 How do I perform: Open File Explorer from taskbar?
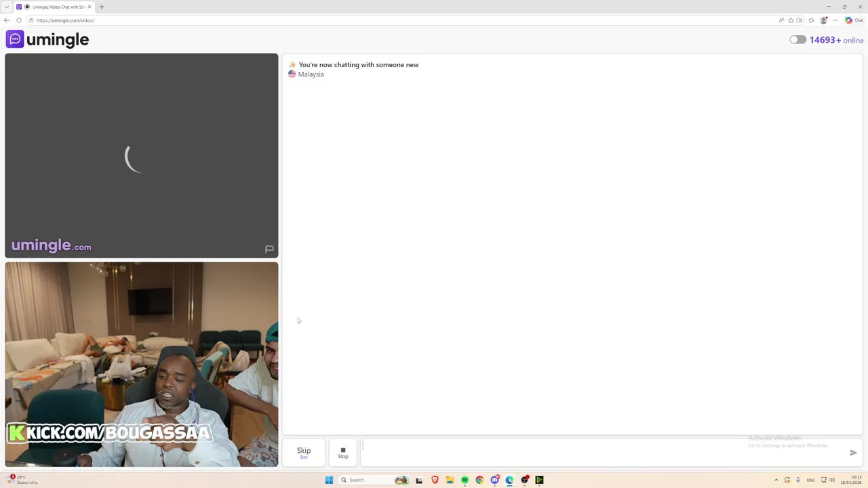pyautogui.click(x=450, y=480)
